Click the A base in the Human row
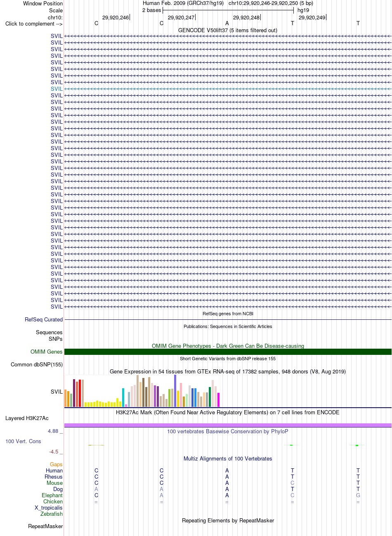Viewport: 392px width, 536px height. tap(227, 471)
